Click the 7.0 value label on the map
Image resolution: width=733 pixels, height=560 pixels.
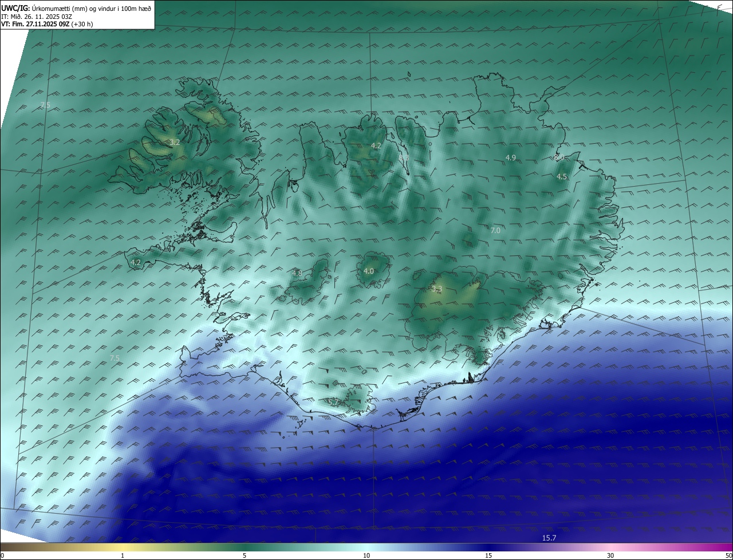(x=495, y=230)
